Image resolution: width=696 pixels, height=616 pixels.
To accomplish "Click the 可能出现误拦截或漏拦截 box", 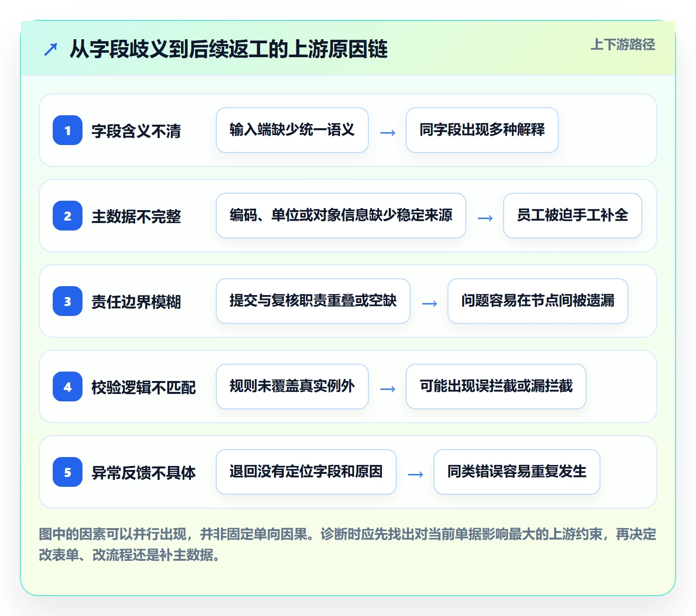I will coord(496,386).
